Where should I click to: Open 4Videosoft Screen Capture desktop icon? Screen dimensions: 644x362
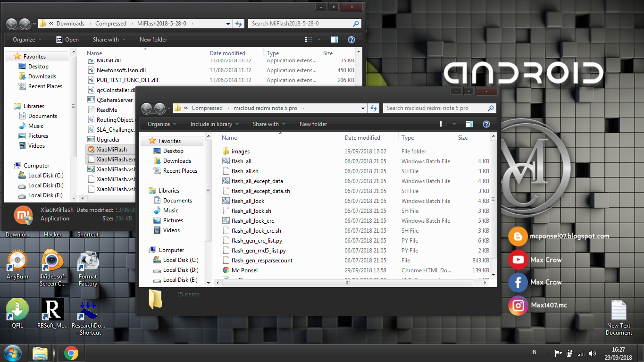[x=52, y=268]
